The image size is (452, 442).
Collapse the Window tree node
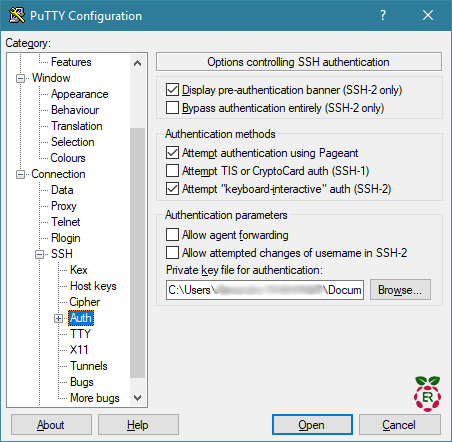20,78
